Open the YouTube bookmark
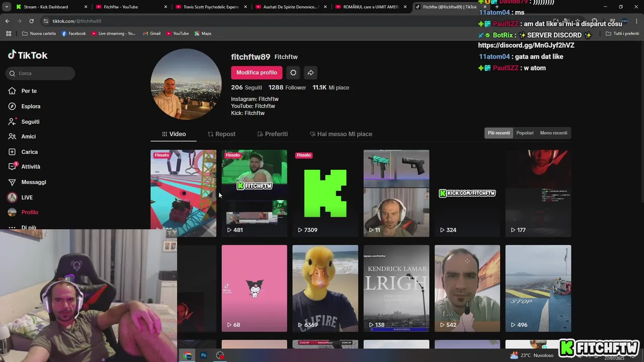The width and height of the screenshot is (644, 362). click(x=178, y=34)
